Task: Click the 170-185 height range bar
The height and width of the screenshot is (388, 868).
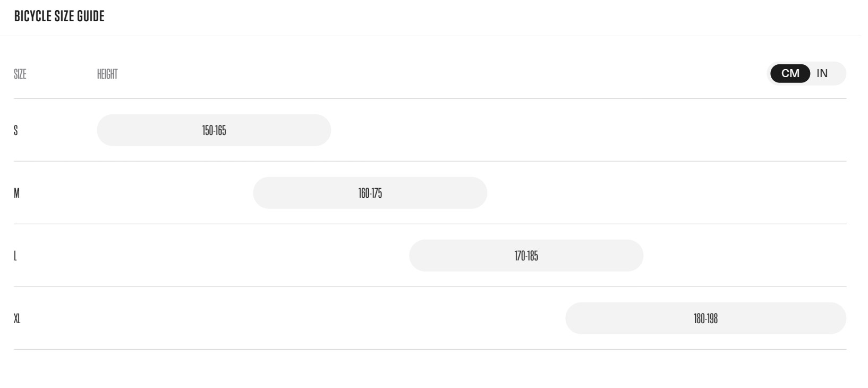Action: point(526,256)
